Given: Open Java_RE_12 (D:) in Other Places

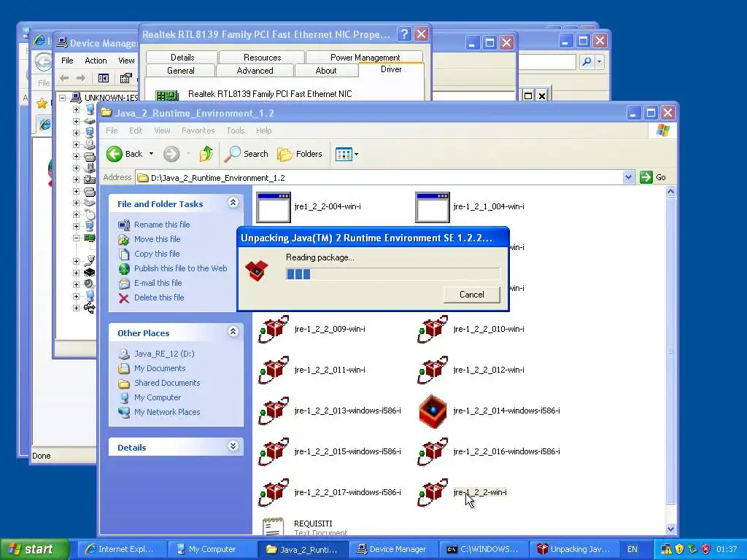Looking at the screenshot, I should tap(164, 354).
